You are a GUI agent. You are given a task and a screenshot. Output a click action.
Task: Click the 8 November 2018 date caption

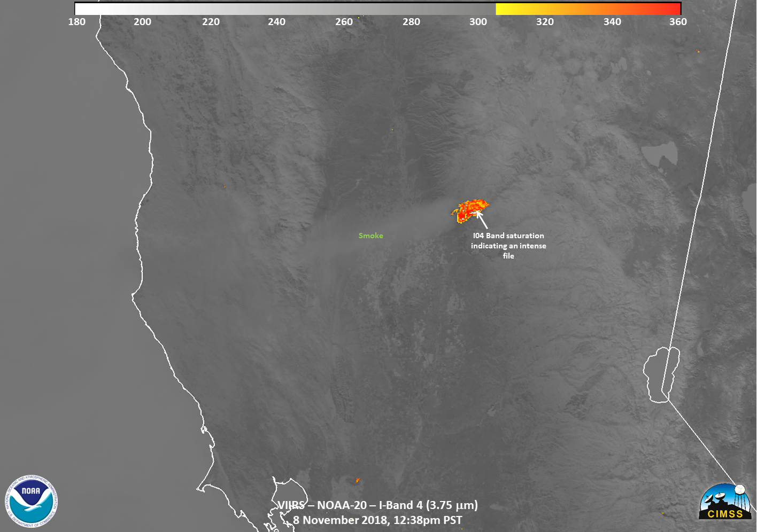(x=377, y=520)
